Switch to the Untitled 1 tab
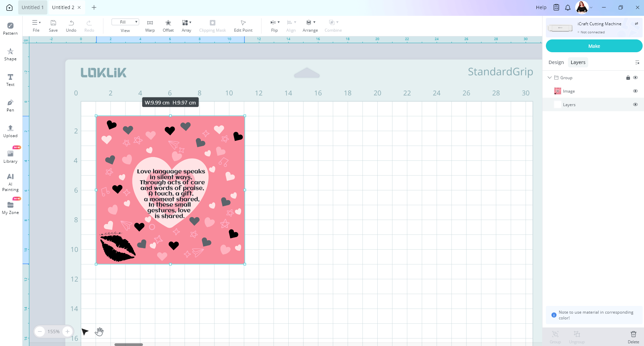This screenshot has width=644, height=346. (33, 7)
